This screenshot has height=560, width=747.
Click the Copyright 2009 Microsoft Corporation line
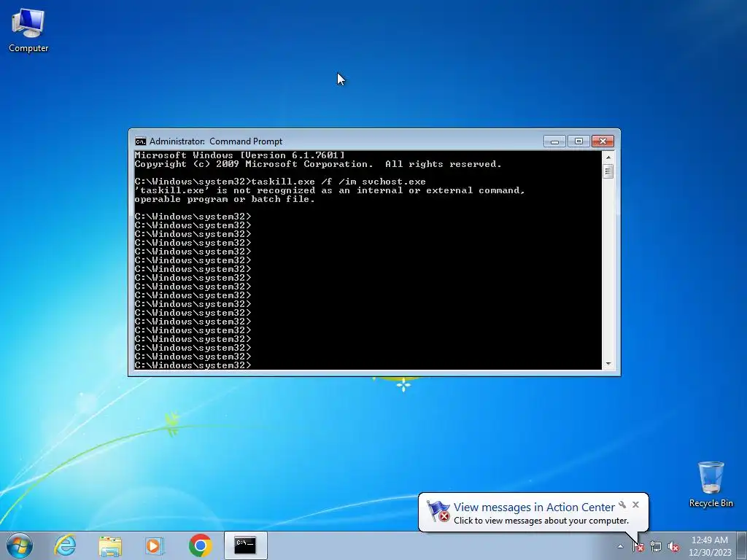pos(318,164)
